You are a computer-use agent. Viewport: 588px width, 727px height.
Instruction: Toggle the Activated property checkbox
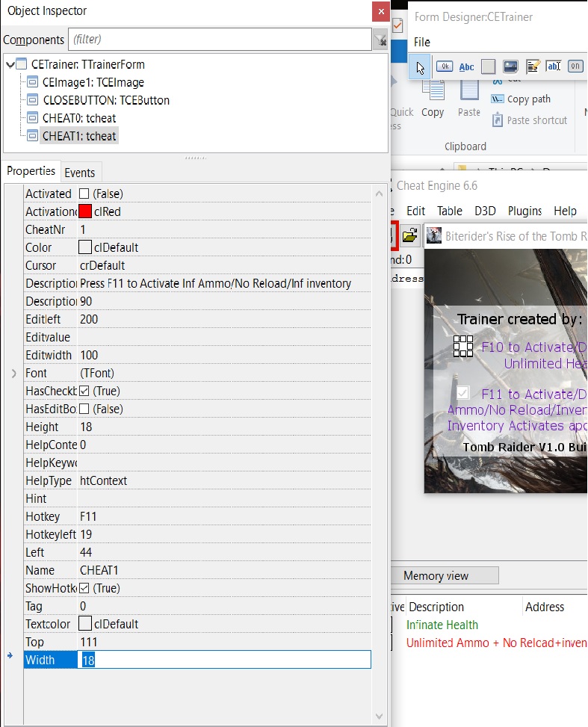tap(84, 194)
